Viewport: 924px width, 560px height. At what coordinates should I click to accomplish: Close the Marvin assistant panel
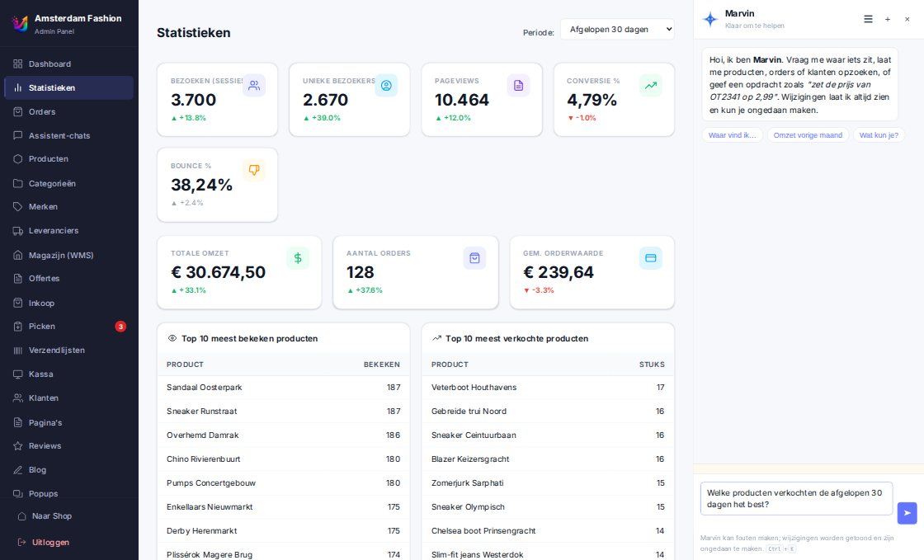[x=907, y=20]
